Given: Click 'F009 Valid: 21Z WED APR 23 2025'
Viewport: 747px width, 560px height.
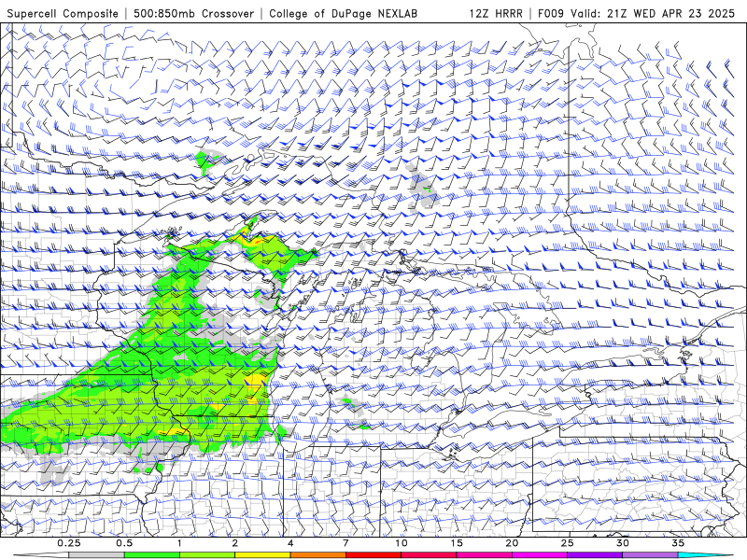Looking at the screenshot, I should pos(636,14).
